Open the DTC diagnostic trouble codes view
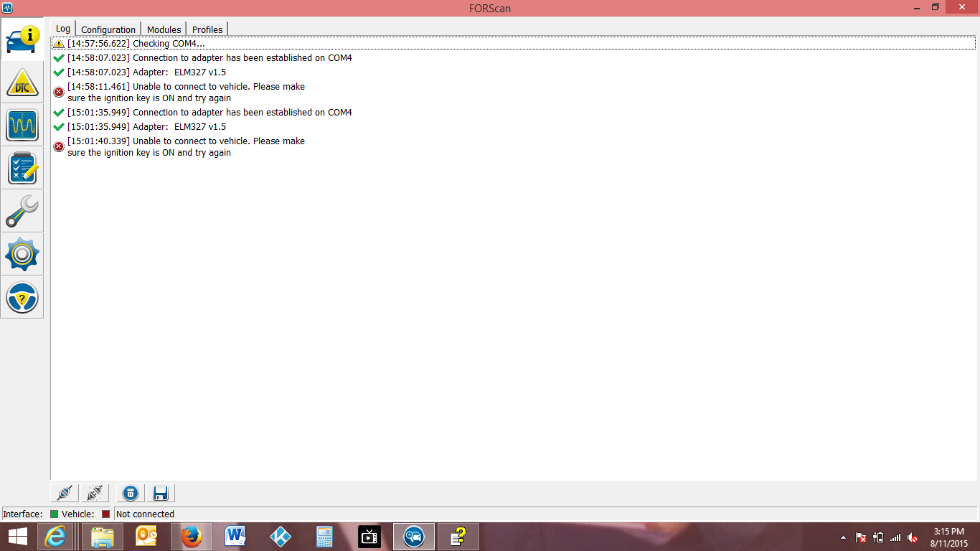This screenshot has width=980, height=551. tap(22, 83)
